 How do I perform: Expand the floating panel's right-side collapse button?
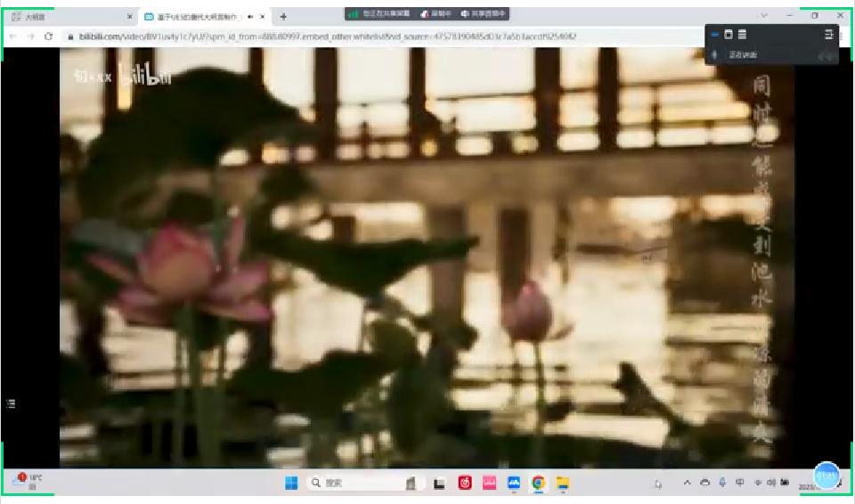[828, 35]
